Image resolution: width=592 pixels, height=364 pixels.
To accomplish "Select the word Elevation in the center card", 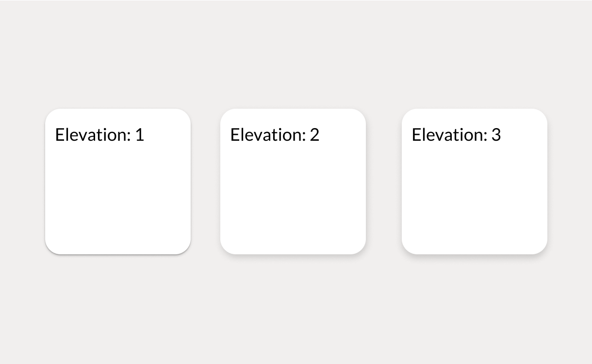I will pyautogui.click(x=267, y=134).
